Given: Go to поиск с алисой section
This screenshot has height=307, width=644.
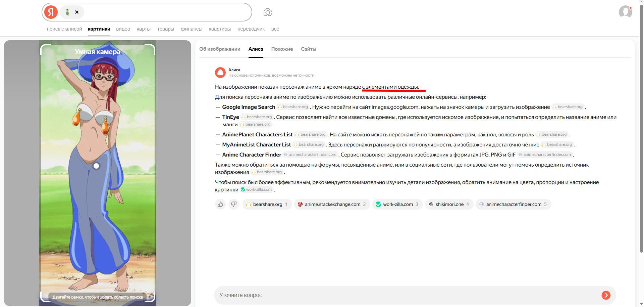Looking at the screenshot, I should tap(64, 29).
